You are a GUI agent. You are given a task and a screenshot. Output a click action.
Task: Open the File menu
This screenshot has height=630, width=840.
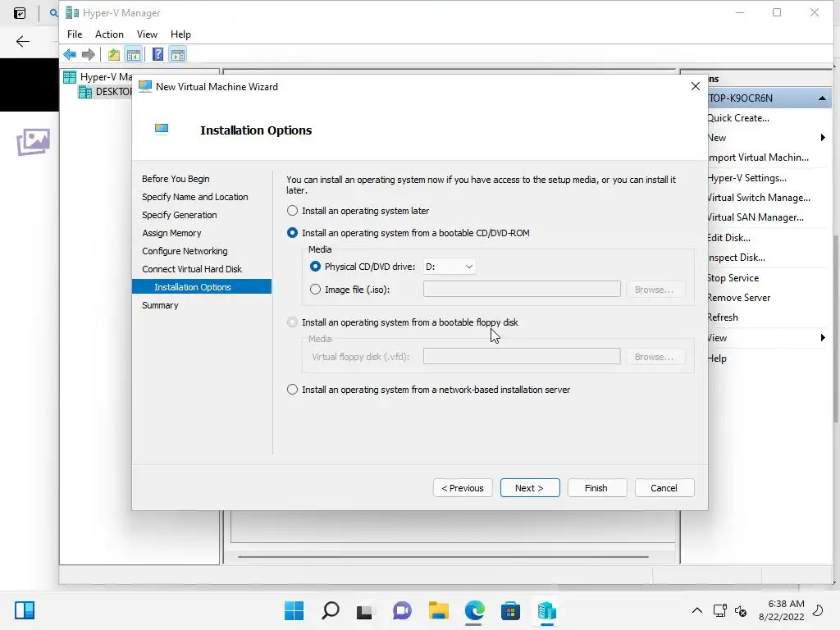point(75,34)
